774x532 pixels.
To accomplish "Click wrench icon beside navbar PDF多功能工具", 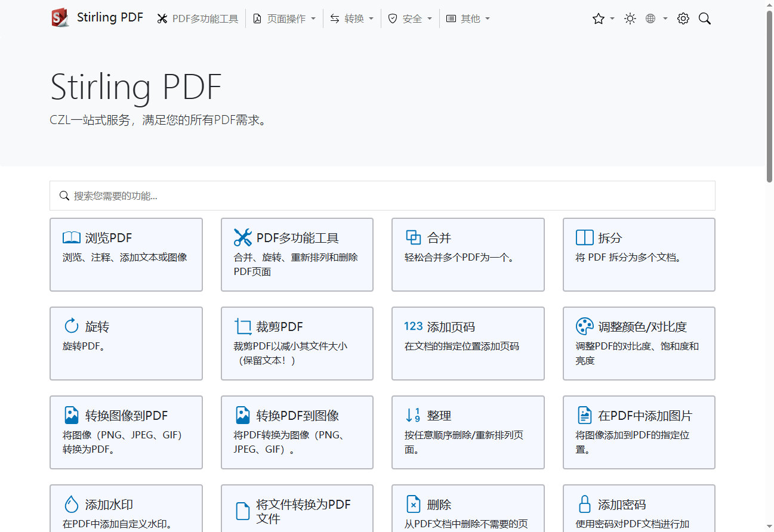I will (162, 19).
